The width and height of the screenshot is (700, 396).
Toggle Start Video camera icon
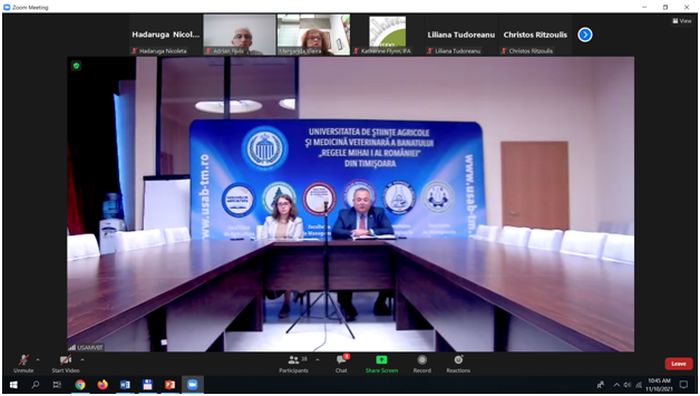[65, 360]
